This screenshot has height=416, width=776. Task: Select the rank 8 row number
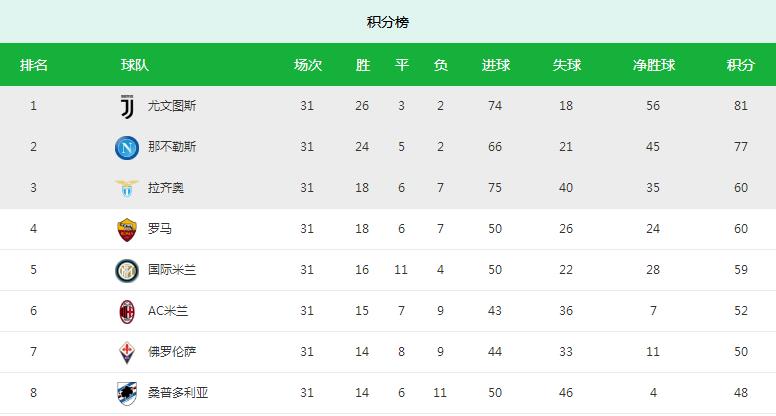tap(33, 393)
